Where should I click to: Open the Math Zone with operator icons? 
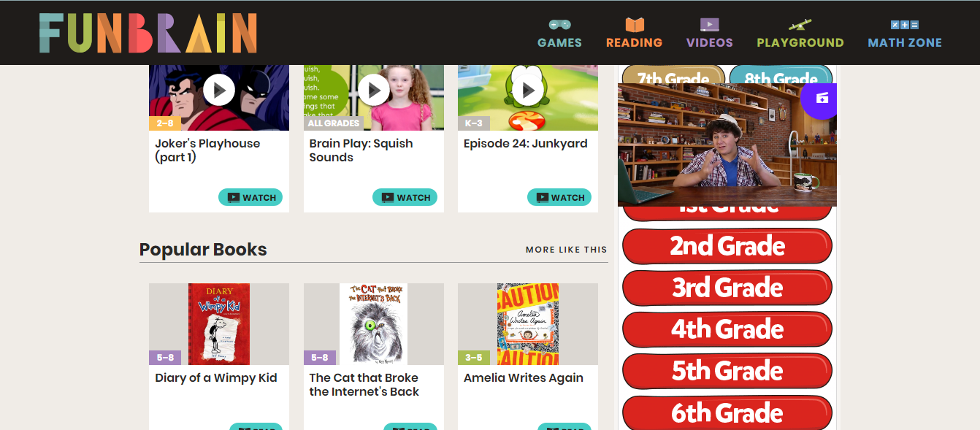point(905,34)
